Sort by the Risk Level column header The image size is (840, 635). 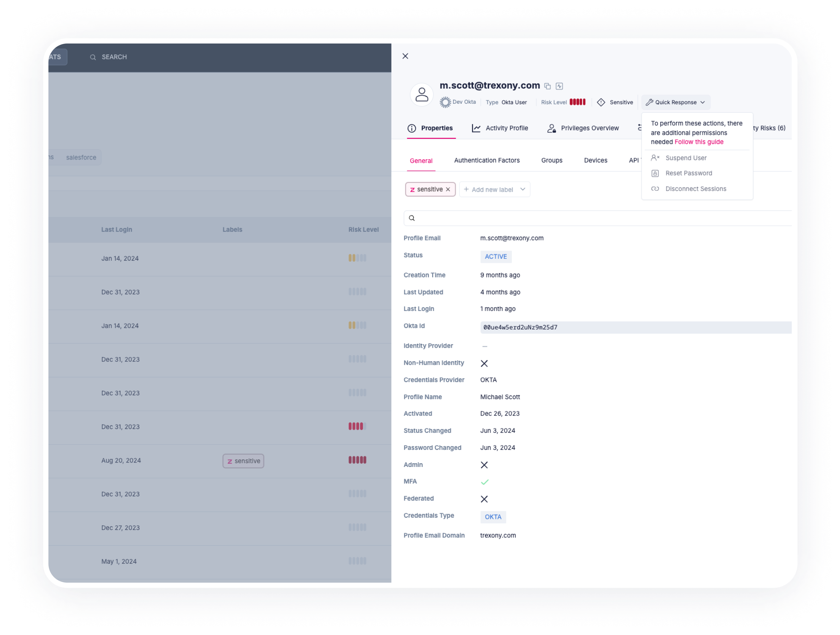[x=363, y=230]
